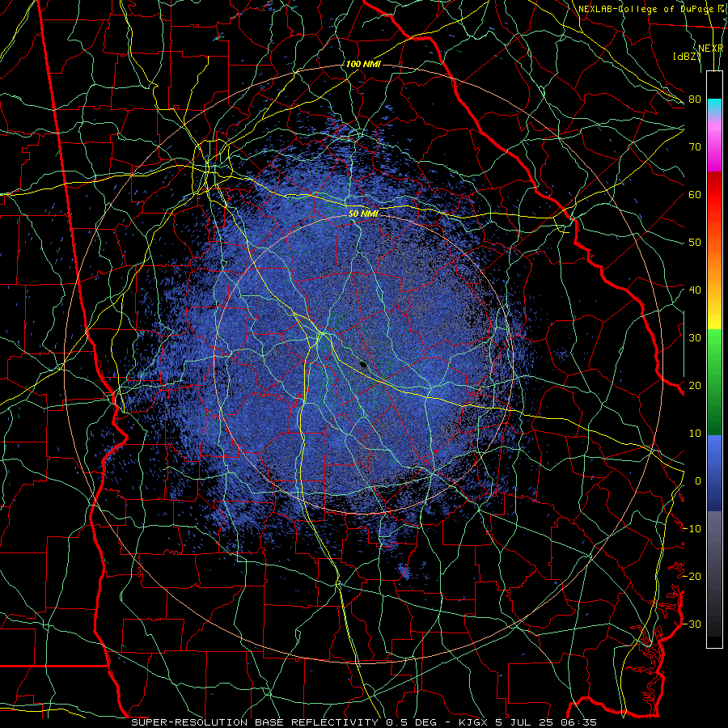The image size is (728, 728).
Task: Click the -20 value on the color scale
Action: tap(692, 576)
